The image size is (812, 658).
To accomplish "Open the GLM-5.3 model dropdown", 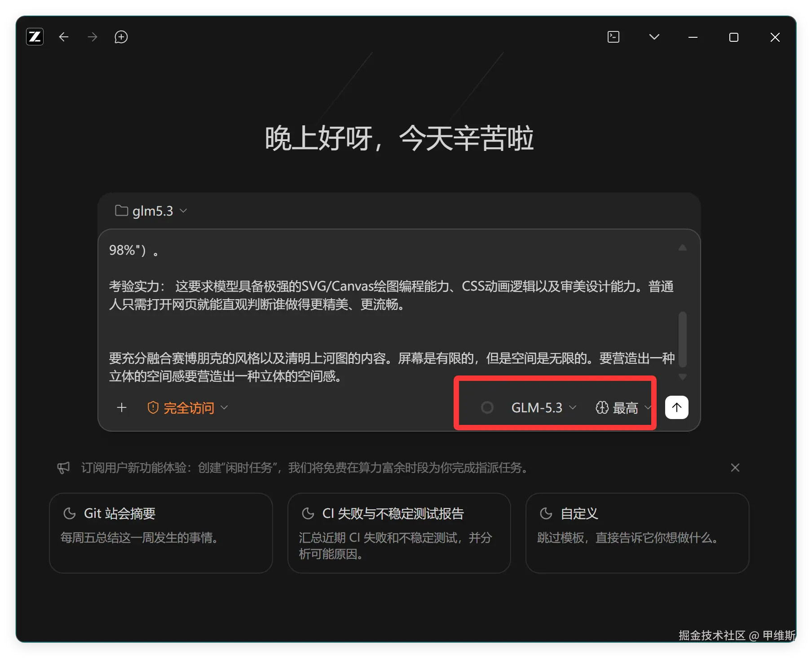I will 543,408.
